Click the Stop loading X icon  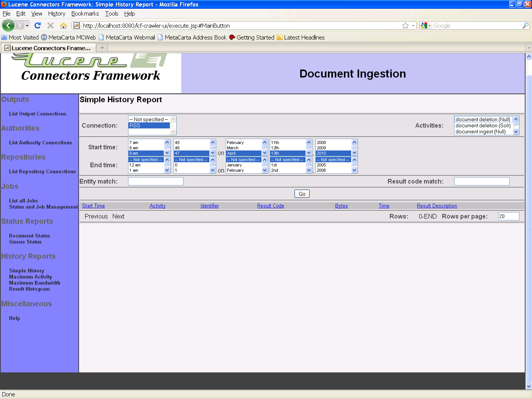(50, 25)
